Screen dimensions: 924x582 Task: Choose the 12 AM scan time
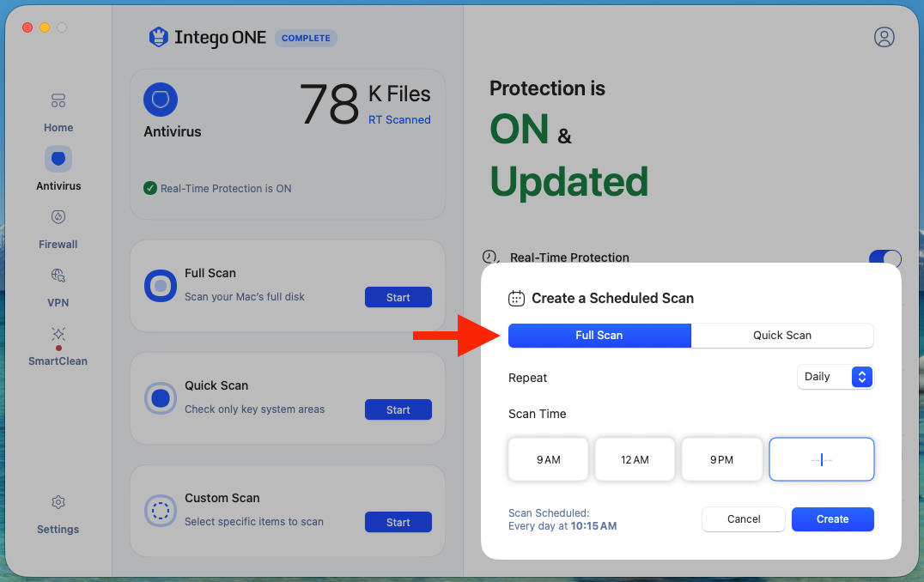pyautogui.click(x=635, y=459)
